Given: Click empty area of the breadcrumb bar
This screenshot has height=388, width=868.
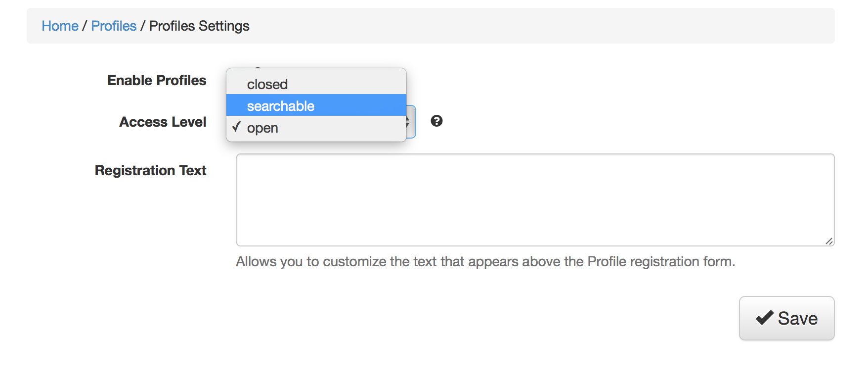Looking at the screenshot, I should (544, 26).
